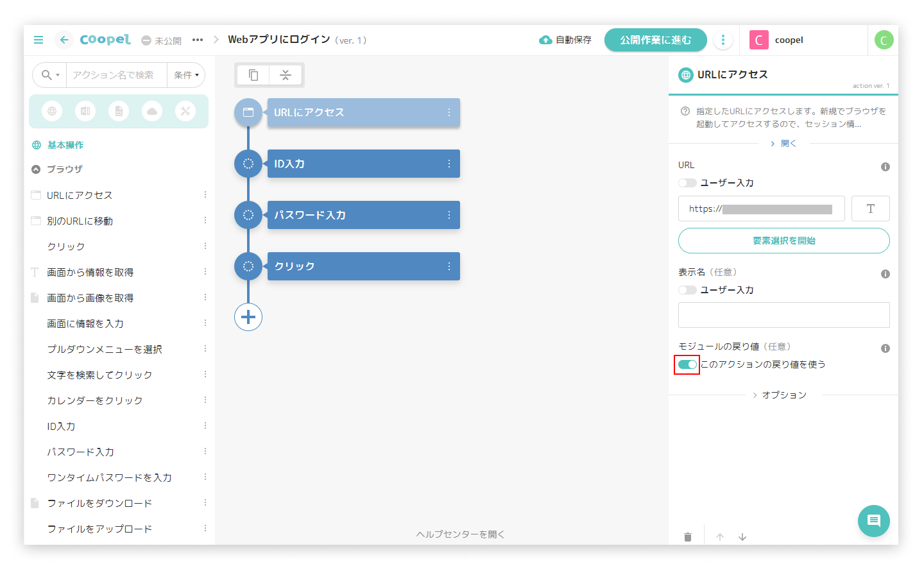The width and height of the screenshot is (924, 564).
Task: Click the back arrow button
Action: [x=64, y=40]
